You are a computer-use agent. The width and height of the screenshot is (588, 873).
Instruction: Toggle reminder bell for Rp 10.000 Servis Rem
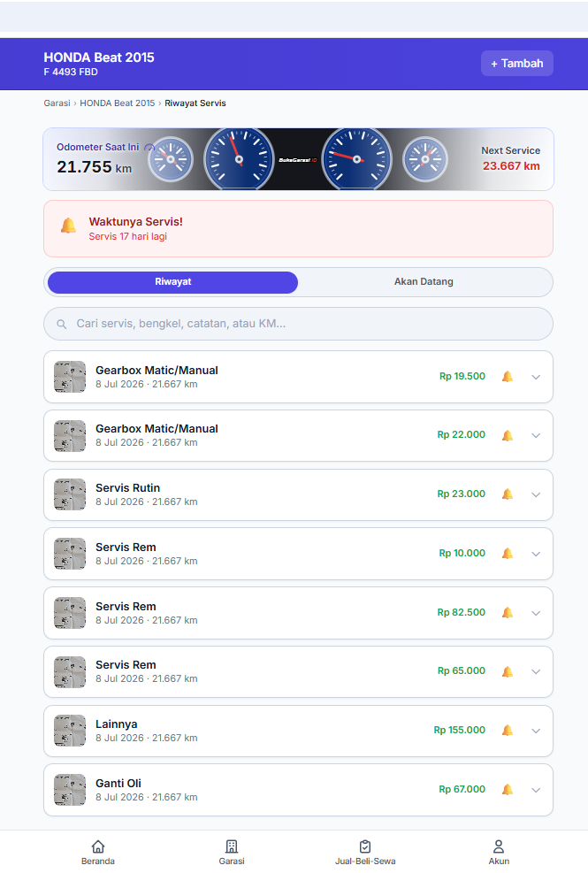[x=508, y=554]
